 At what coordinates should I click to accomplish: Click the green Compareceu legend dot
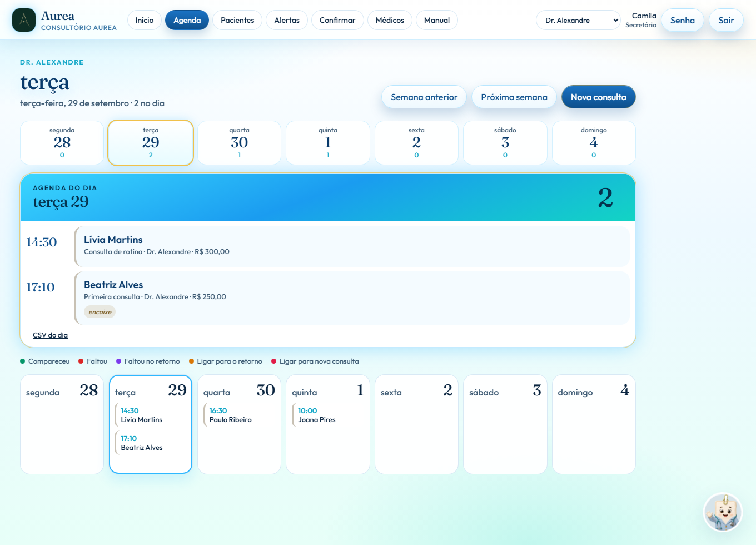coord(23,361)
